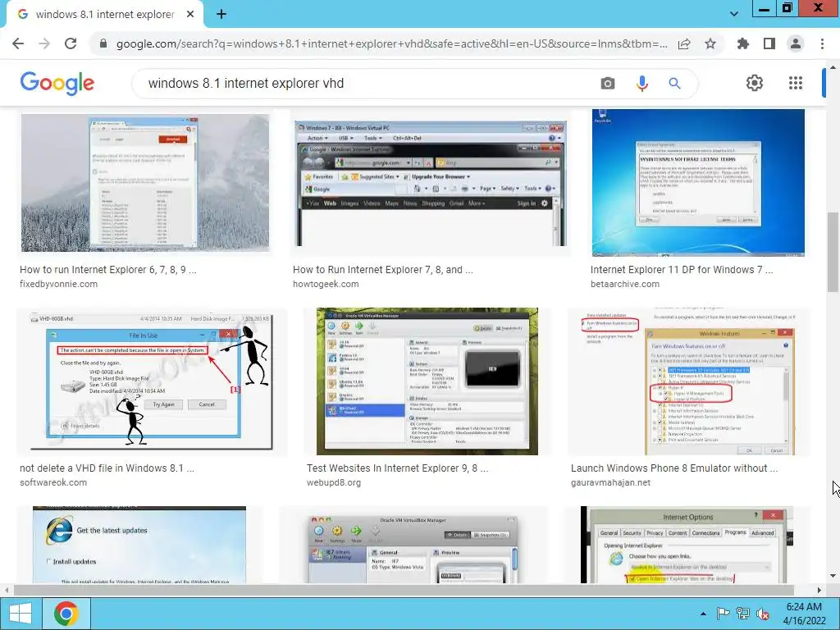Open 'How to run Internet Explorer 6, 7, 8, 9' link
The image size is (840, 630).
click(x=107, y=269)
